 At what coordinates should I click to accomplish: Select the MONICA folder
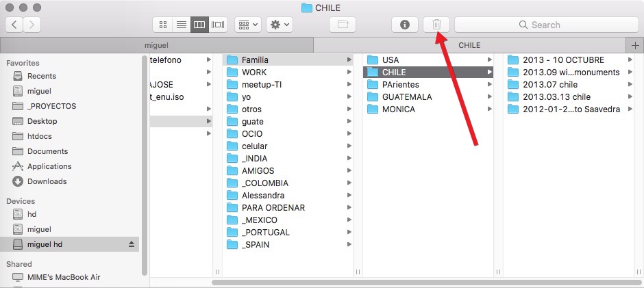click(x=428, y=109)
